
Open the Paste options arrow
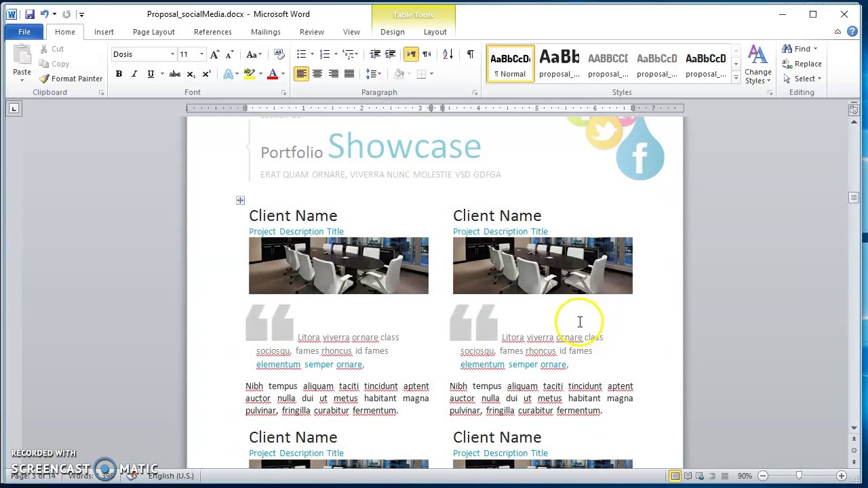22,80
